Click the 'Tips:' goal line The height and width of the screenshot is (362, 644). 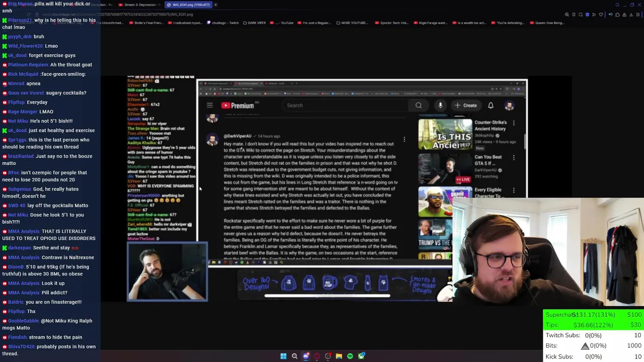594,325
